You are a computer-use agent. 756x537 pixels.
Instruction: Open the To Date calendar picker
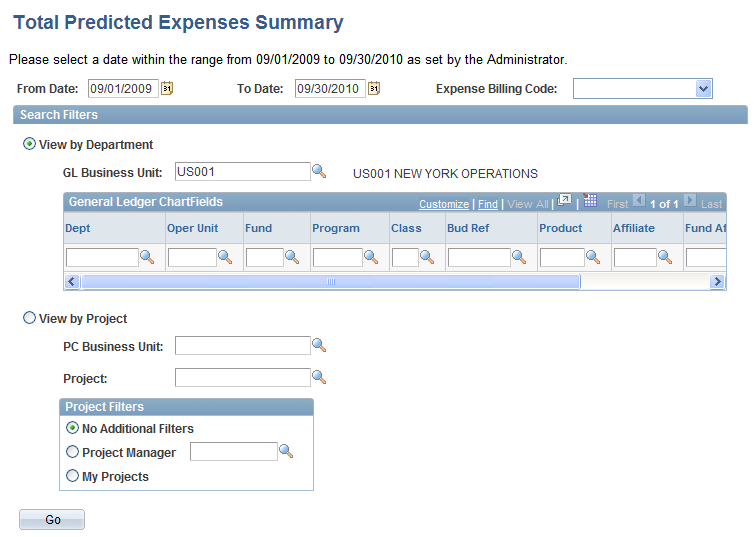(x=374, y=88)
